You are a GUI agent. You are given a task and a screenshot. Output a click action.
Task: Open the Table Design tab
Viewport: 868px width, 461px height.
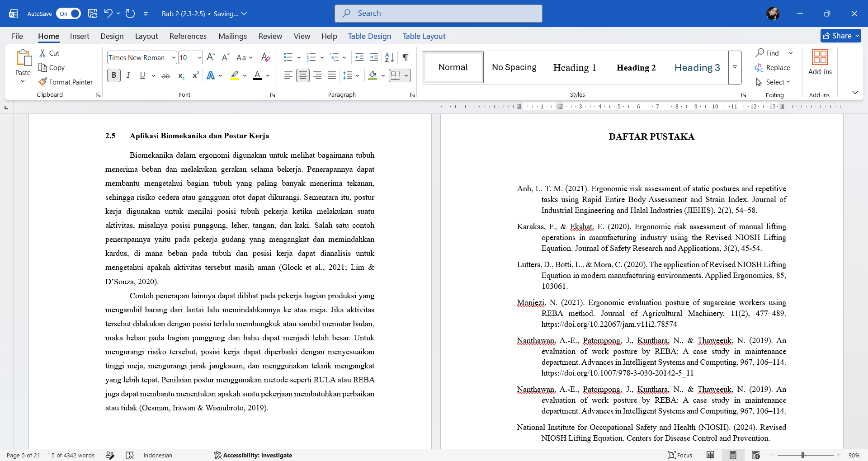pos(369,36)
